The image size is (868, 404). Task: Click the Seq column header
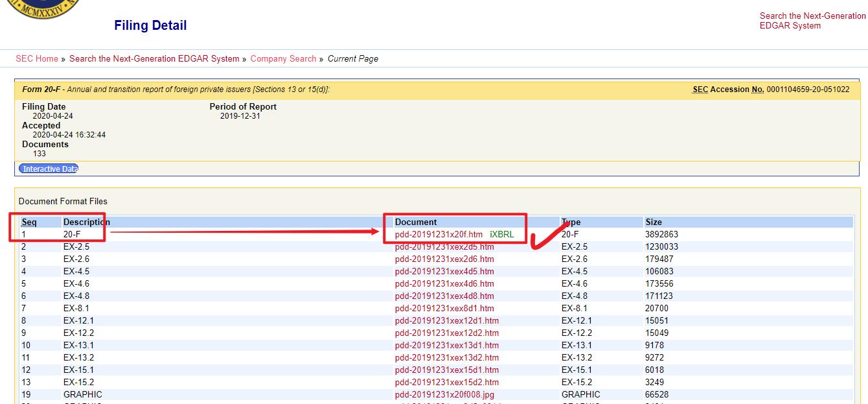[x=29, y=222]
